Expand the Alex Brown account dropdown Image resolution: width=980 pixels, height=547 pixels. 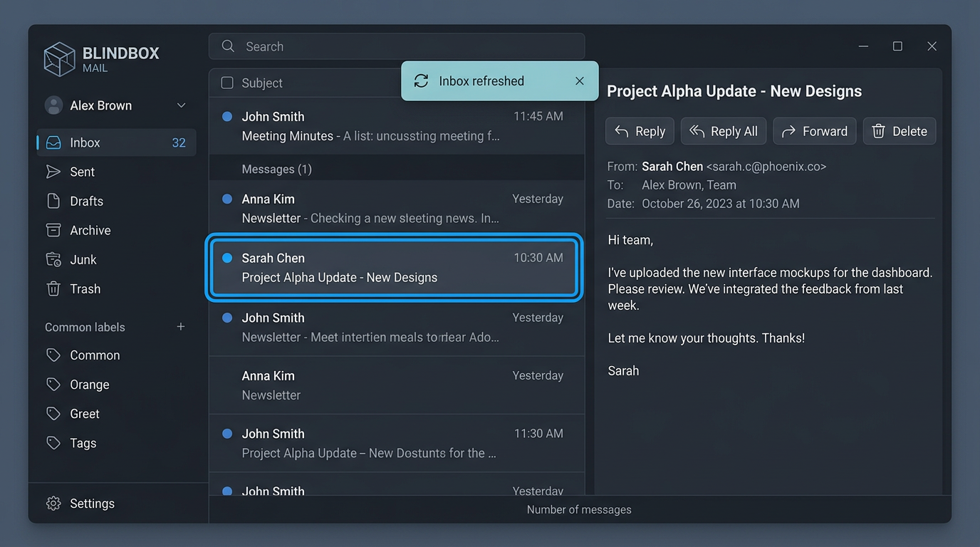point(181,105)
